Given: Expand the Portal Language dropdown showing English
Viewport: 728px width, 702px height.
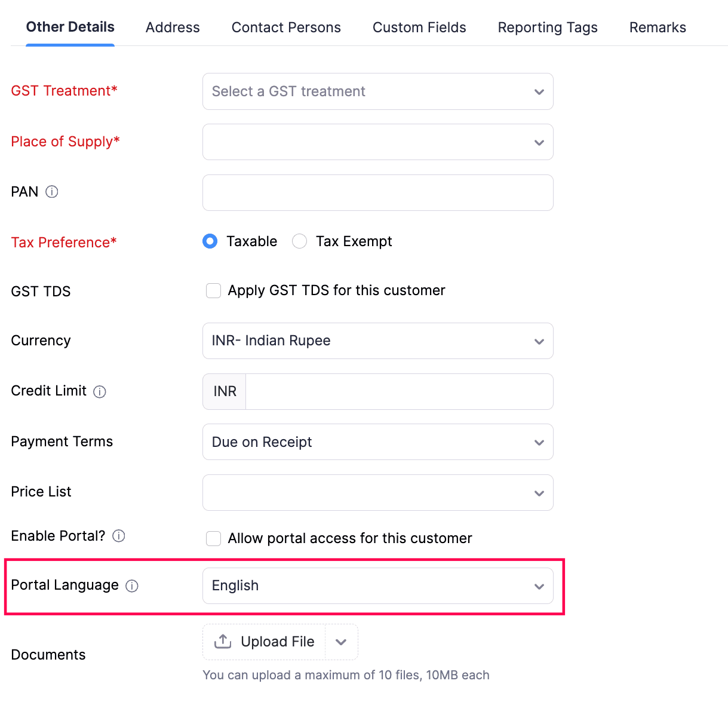Looking at the screenshot, I should pyautogui.click(x=539, y=586).
